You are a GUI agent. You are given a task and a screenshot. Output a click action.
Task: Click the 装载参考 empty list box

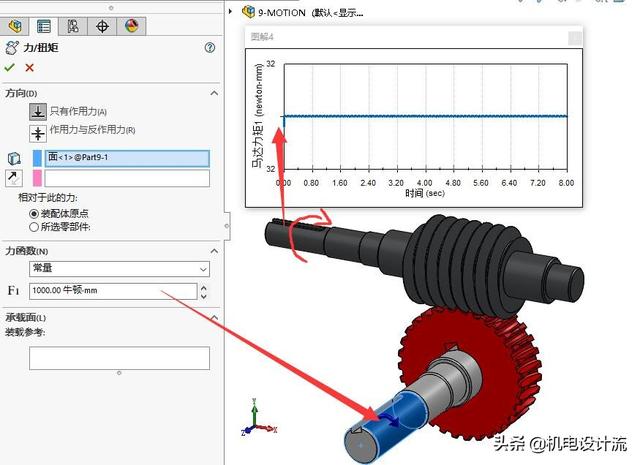tap(119, 358)
